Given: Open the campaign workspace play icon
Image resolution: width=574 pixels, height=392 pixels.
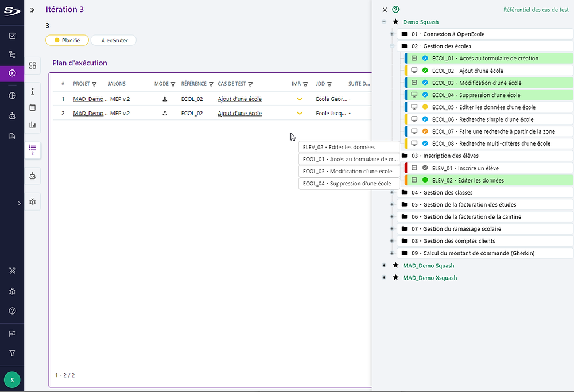Looking at the screenshot, I should (12, 73).
